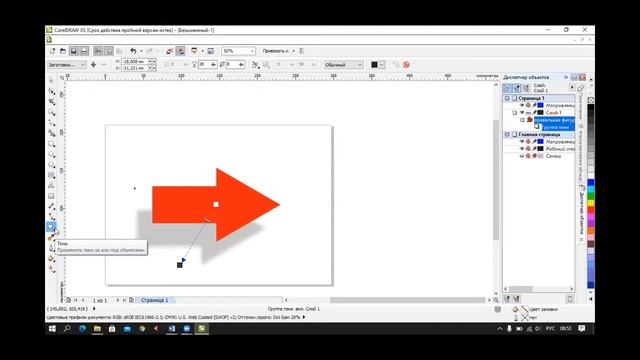
Task: Add shadow preset with plus button
Action: [93, 65]
